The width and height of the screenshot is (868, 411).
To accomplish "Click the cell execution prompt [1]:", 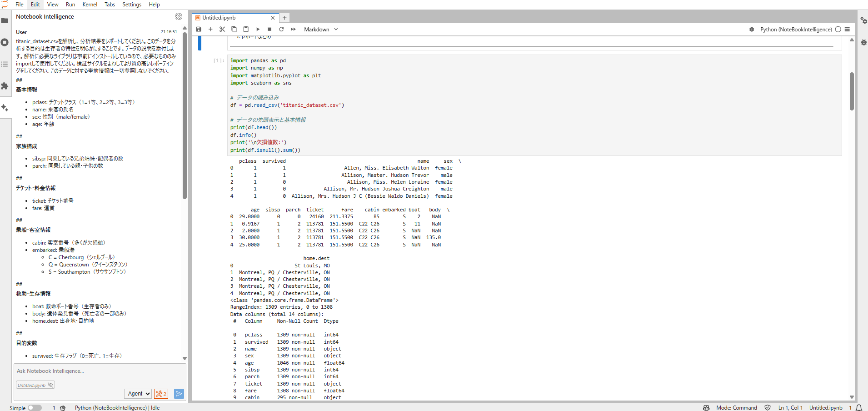I will pyautogui.click(x=219, y=60).
